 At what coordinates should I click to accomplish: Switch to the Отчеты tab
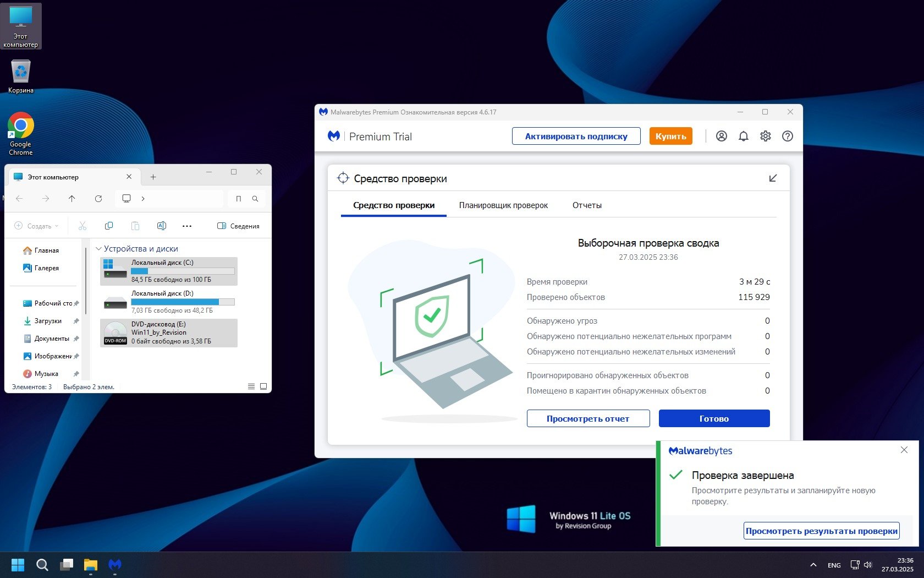587,205
